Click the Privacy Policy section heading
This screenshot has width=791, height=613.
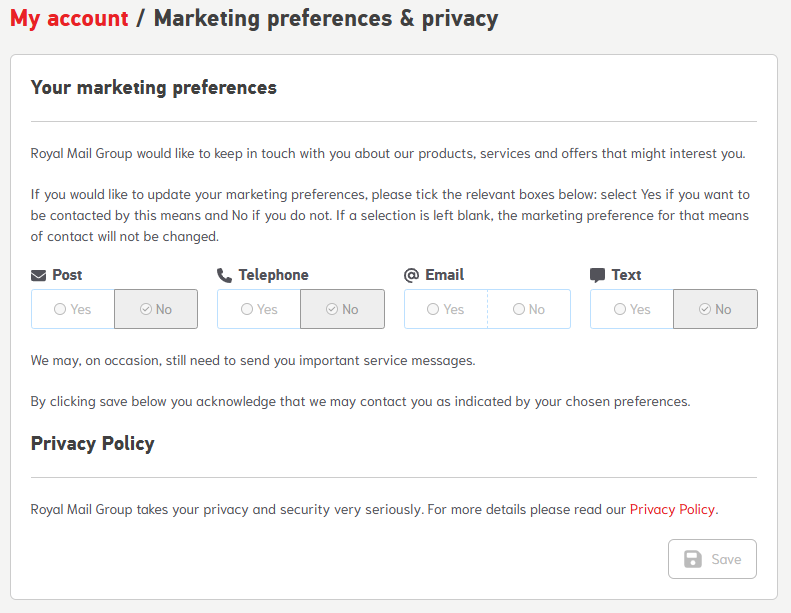click(92, 443)
